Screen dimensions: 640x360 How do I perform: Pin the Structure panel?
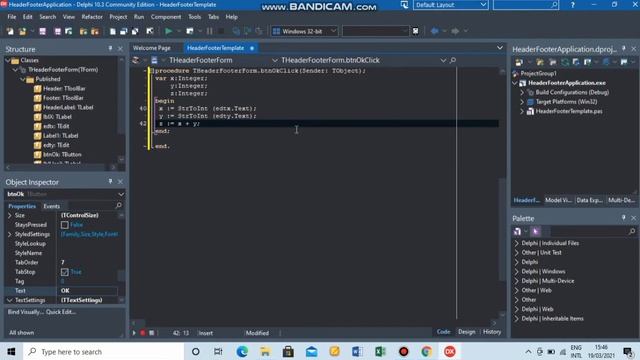pos(110,49)
